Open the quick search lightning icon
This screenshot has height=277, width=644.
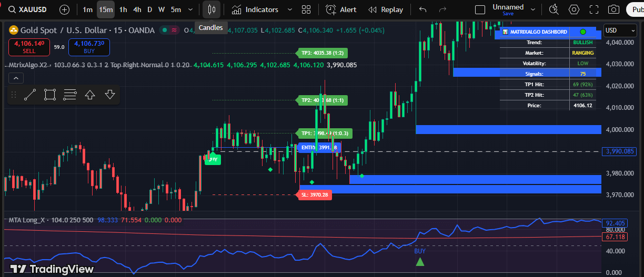[554, 9]
